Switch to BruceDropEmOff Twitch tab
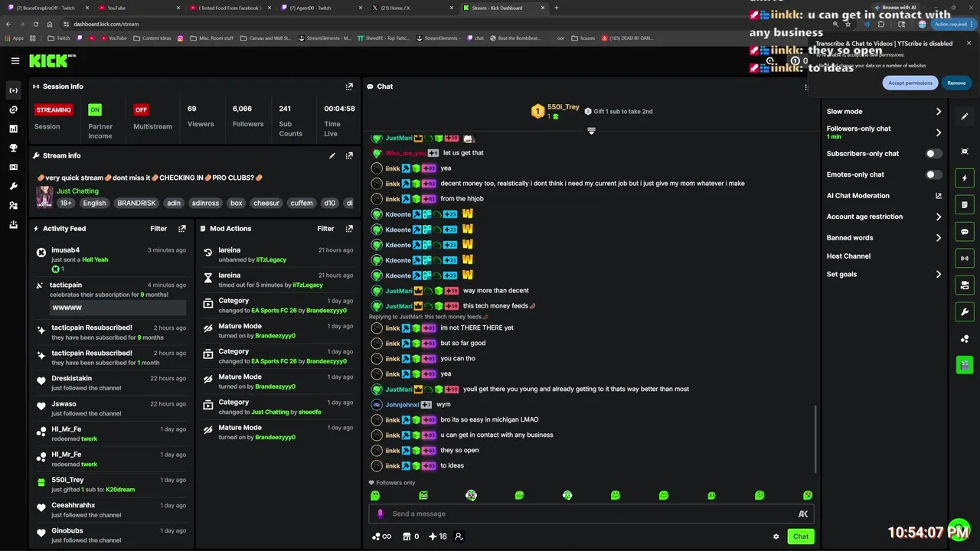The width and height of the screenshot is (980, 551). coord(46,8)
